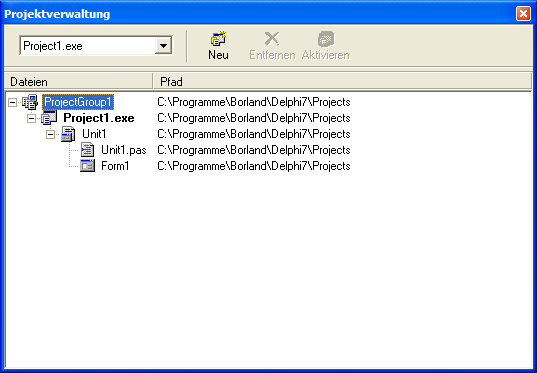Image resolution: width=537 pixels, height=373 pixels.
Task: Close the Projektverwaltung window
Action: tap(523, 14)
